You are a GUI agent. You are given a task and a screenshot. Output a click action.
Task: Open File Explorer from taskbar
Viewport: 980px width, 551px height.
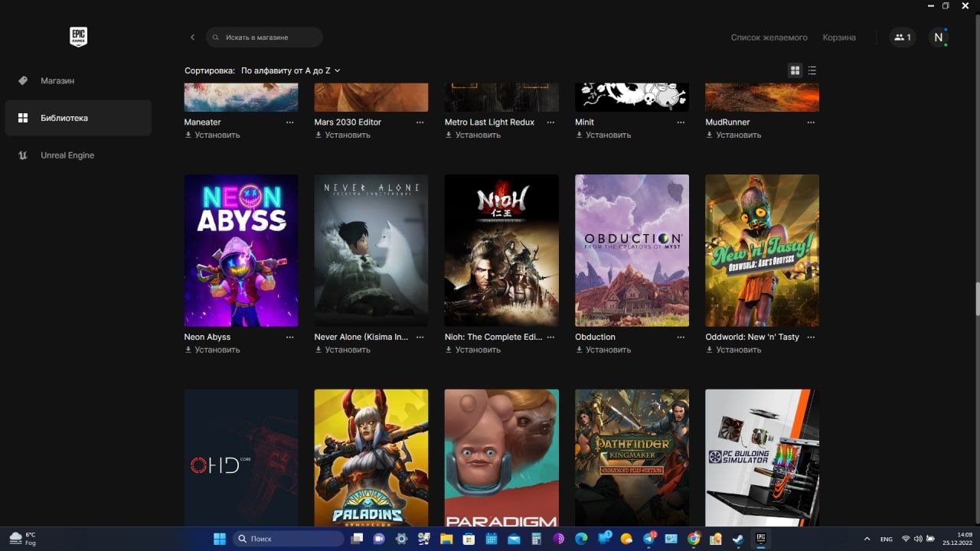tap(446, 539)
